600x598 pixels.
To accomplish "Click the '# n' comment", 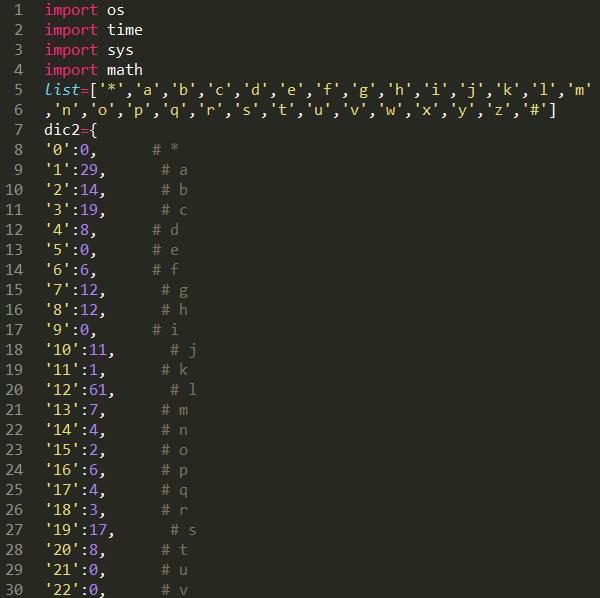I will (174, 430).
